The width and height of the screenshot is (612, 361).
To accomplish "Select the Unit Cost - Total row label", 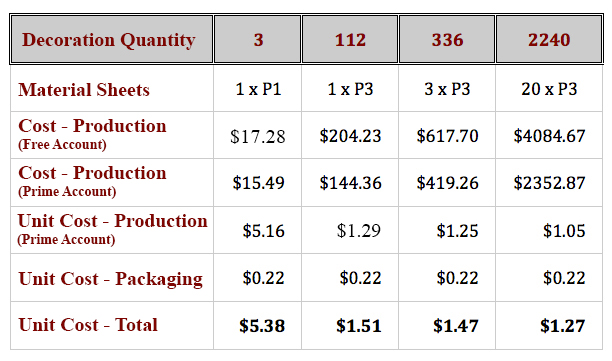I will (88, 325).
